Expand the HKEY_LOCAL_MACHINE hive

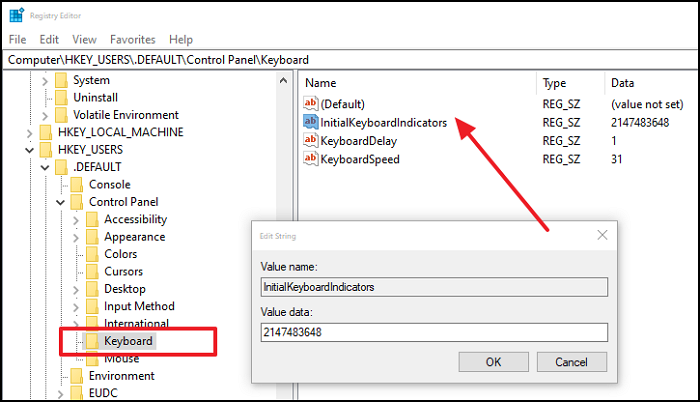coord(29,134)
